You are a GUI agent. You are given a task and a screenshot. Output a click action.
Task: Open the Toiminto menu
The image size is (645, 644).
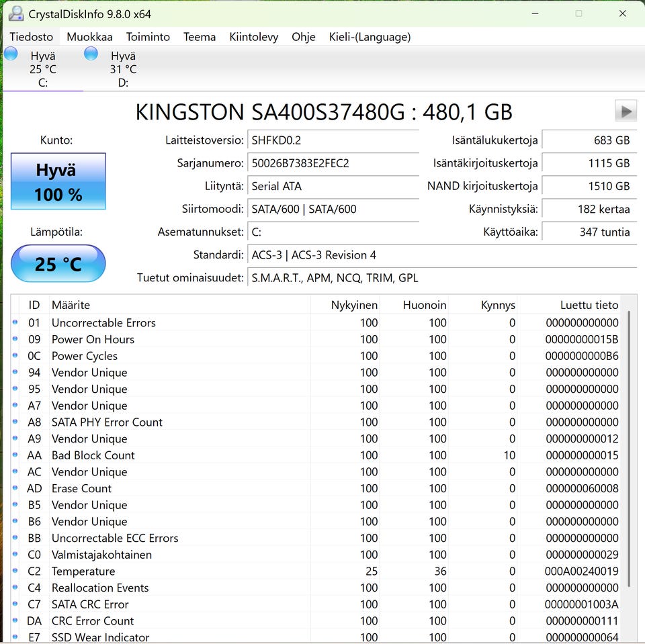click(148, 37)
